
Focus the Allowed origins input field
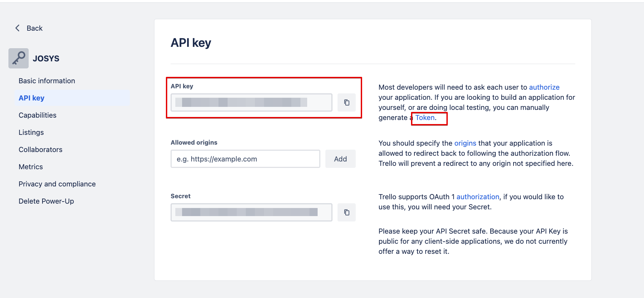tap(245, 159)
